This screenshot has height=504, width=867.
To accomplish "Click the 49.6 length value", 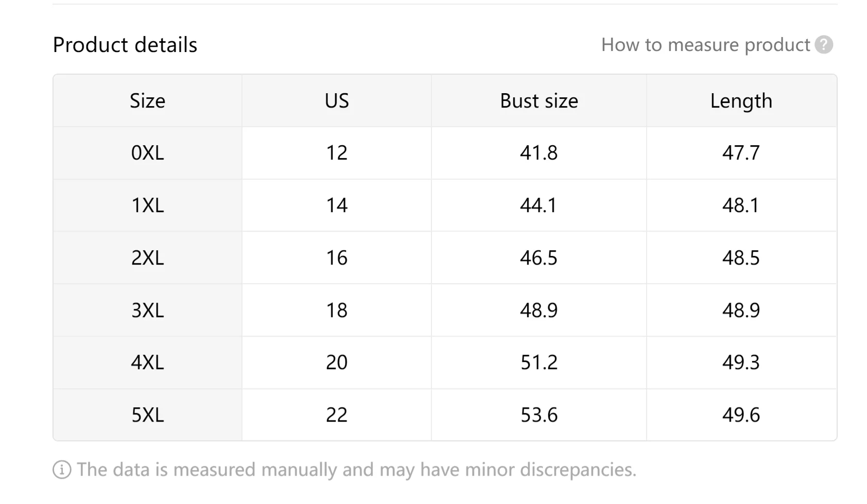I will click(x=741, y=415).
